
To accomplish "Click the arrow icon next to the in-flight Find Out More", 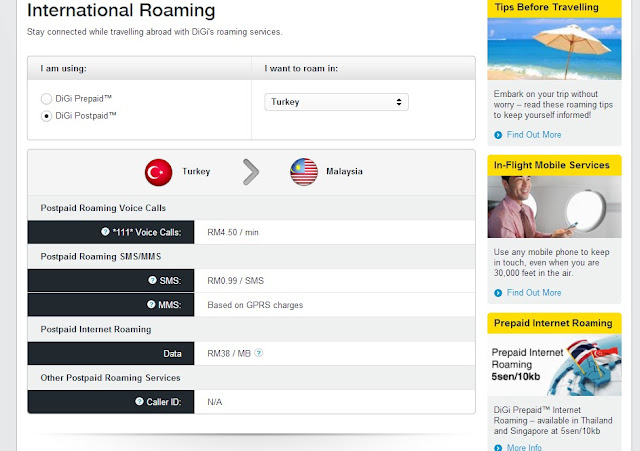I will pyautogui.click(x=498, y=293).
